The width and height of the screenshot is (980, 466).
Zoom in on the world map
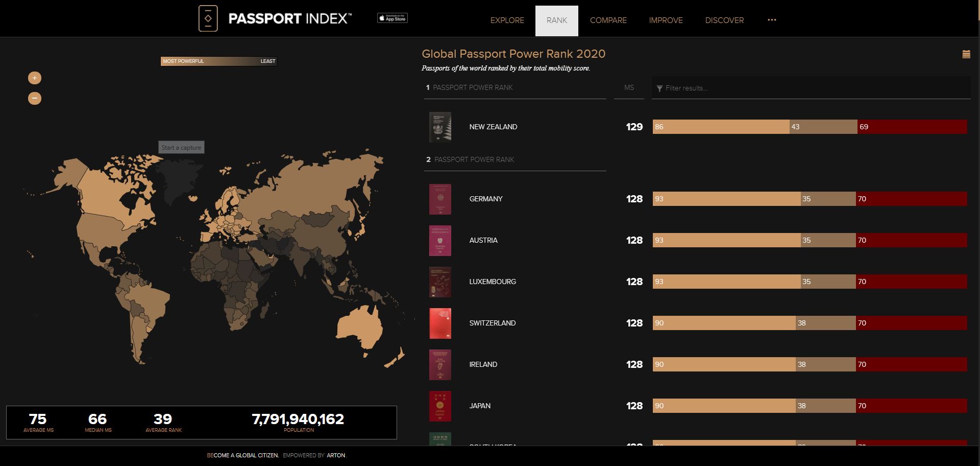point(35,78)
